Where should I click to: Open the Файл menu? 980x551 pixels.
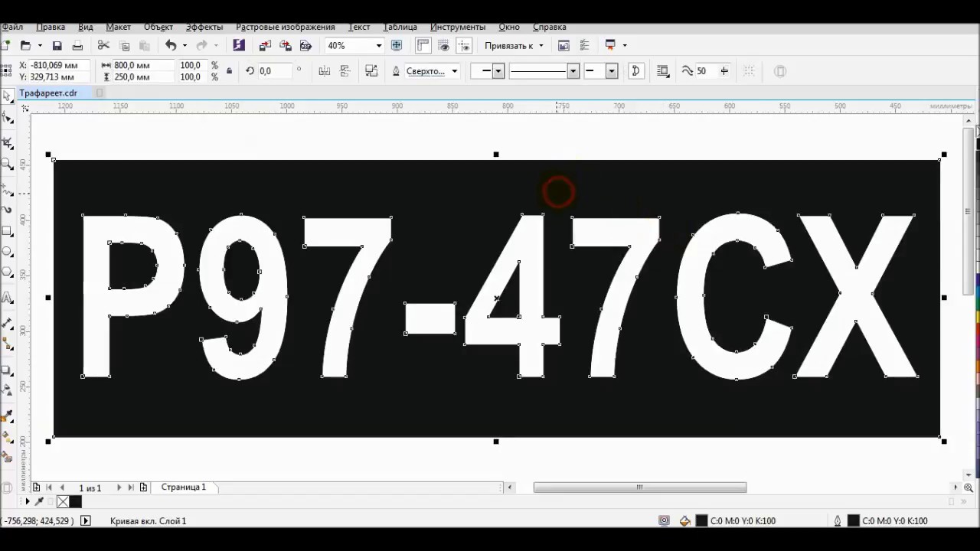click(x=12, y=27)
